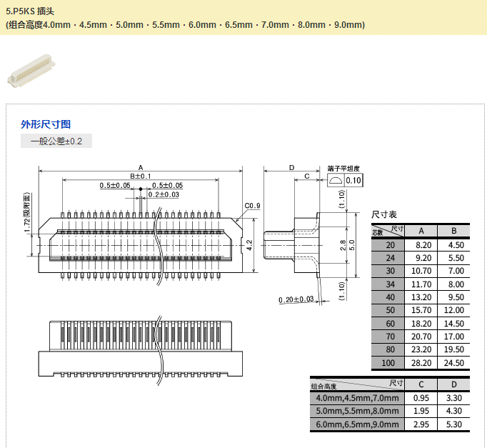
Task: Click the C0.9 chamfer annotation on drawing
Action: (252, 206)
